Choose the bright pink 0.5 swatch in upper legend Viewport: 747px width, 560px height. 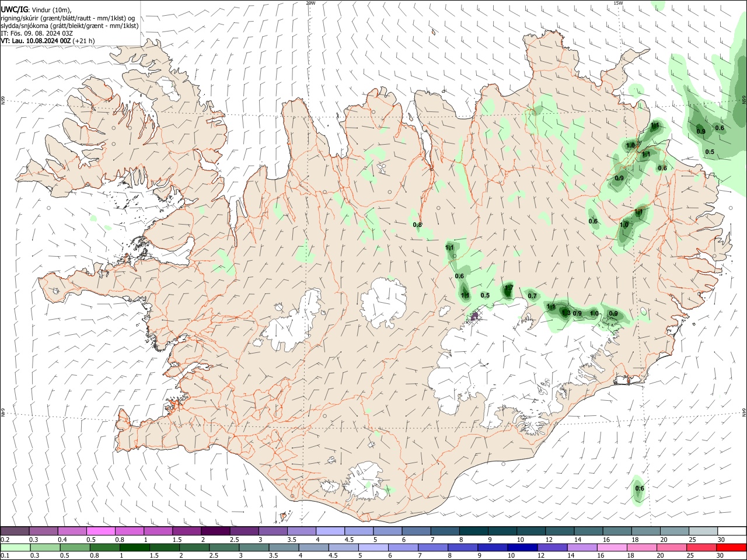tap(101, 531)
